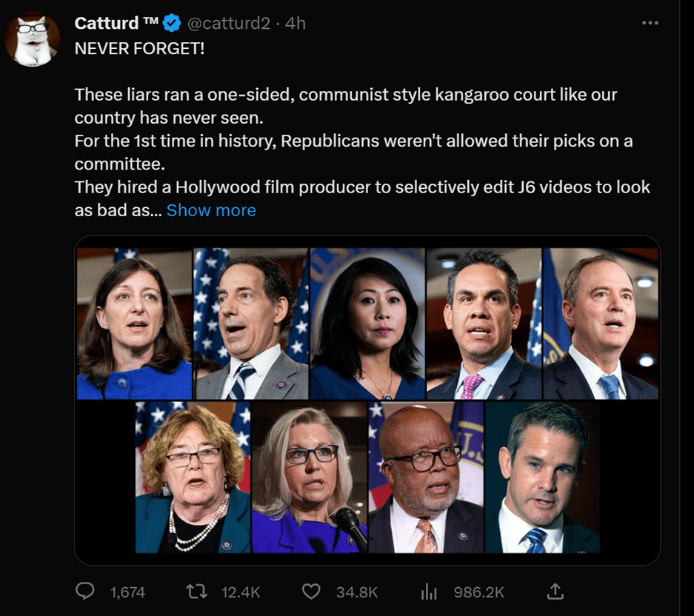Open photo of woman with brown hair
Image resolution: width=694 pixels, height=616 pixels.
pos(134,324)
